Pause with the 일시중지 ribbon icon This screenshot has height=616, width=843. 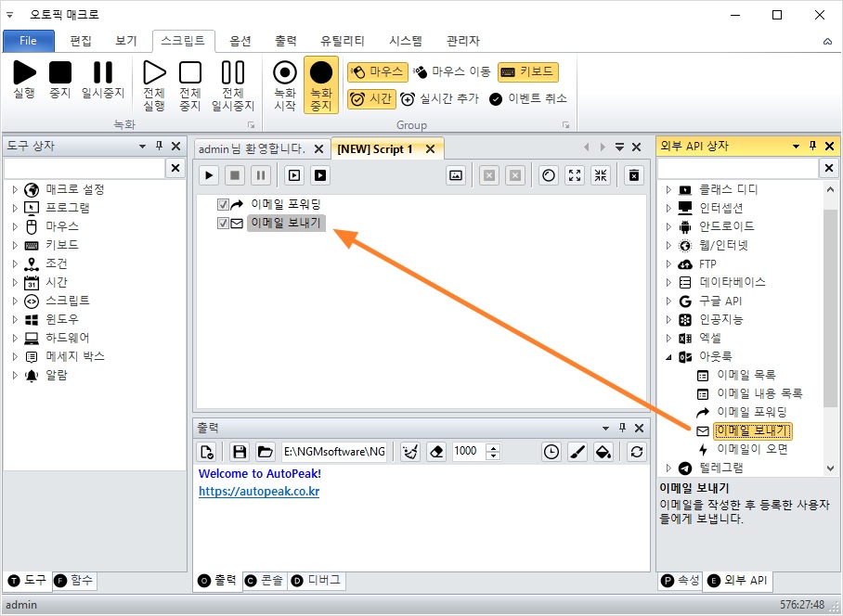pos(103,80)
